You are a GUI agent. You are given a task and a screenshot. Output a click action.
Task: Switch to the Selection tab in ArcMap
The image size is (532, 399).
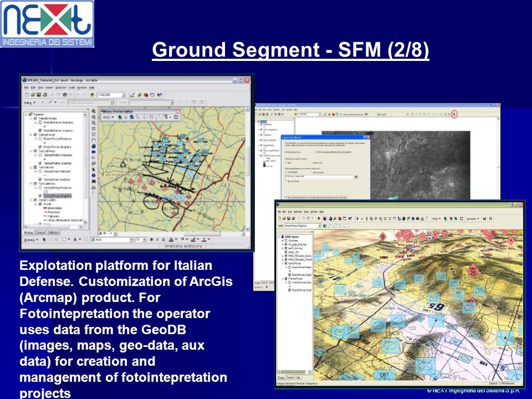pyautogui.click(x=54, y=232)
